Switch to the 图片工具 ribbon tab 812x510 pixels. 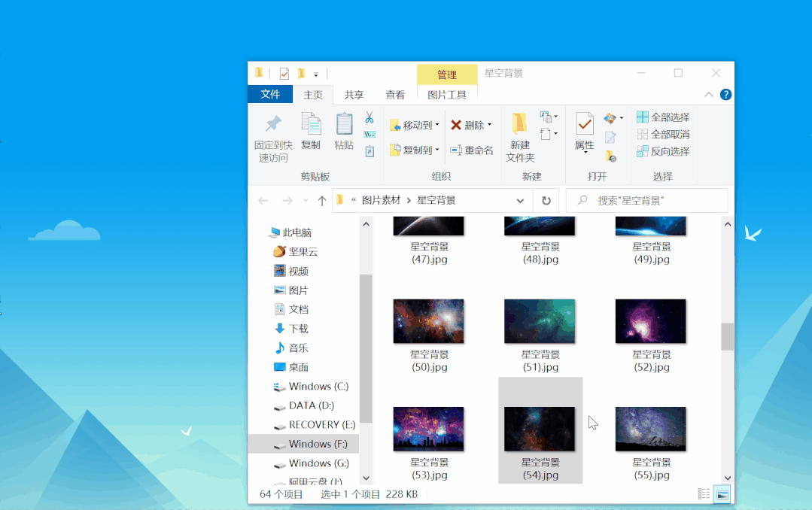point(447,95)
